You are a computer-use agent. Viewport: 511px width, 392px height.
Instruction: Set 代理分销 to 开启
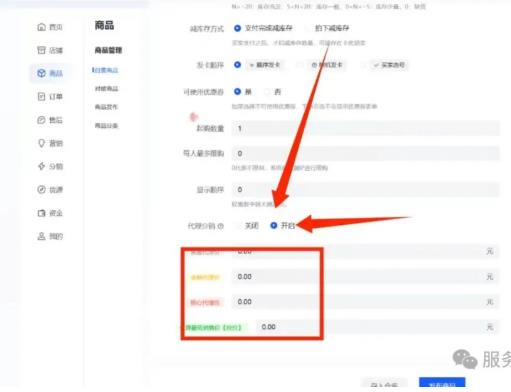click(273, 226)
